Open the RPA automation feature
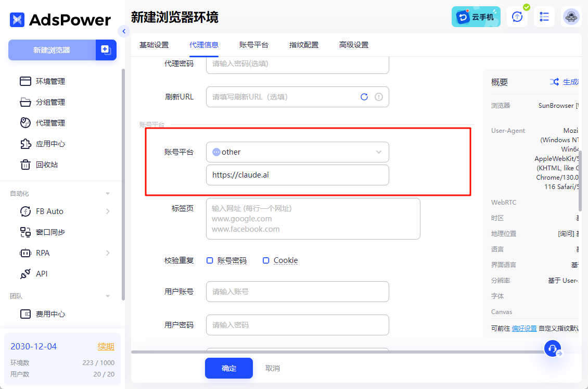Screen dimensions: 588x389 [x=43, y=253]
